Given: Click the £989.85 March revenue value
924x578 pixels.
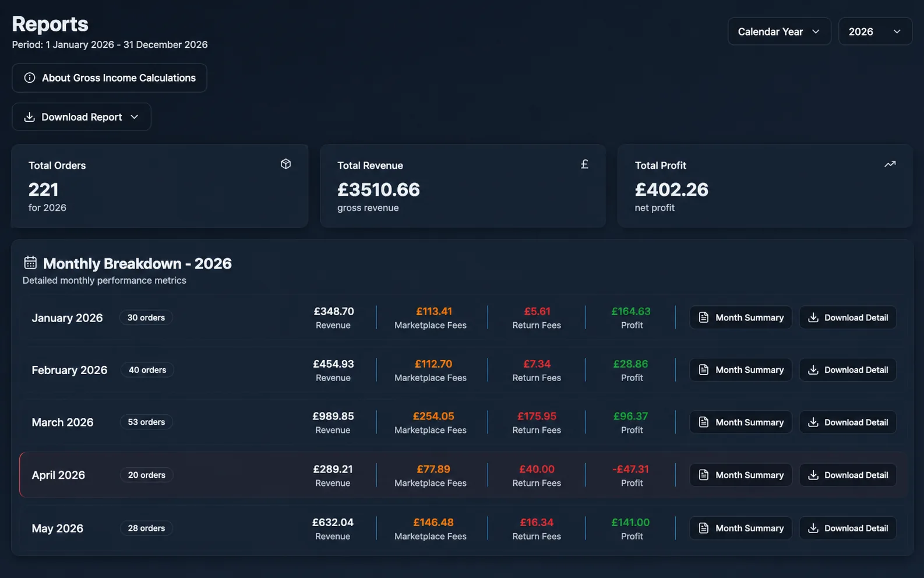Looking at the screenshot, I should [x=333, y=416].
